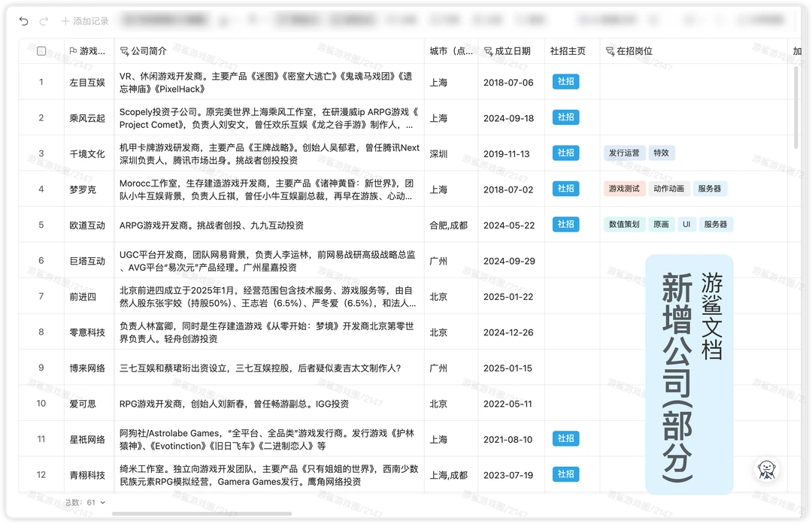
Task: Click row number 9 cell
Action: click(x=41, y=368)
